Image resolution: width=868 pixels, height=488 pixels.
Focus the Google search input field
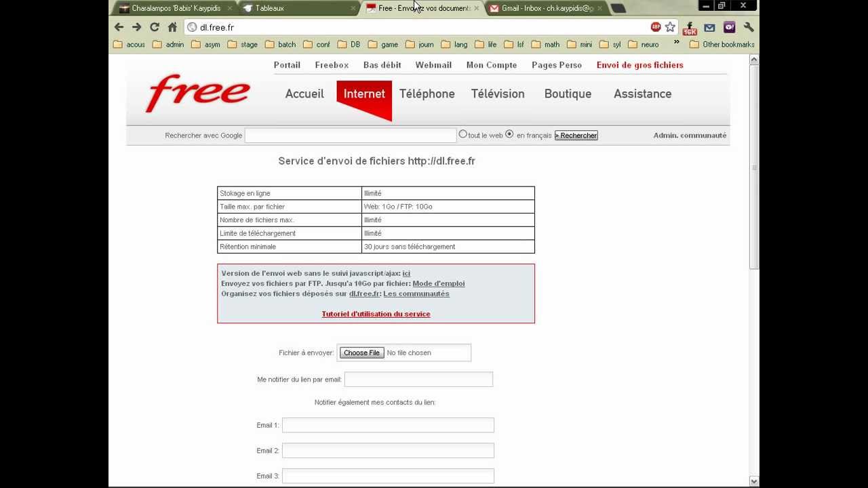tap(351, 136)
